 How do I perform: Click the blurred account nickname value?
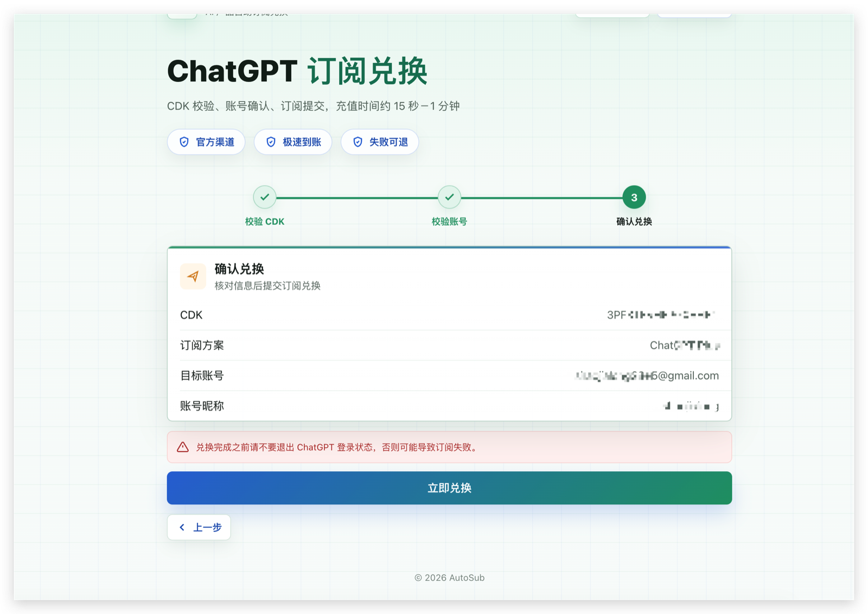coord(691,406)
